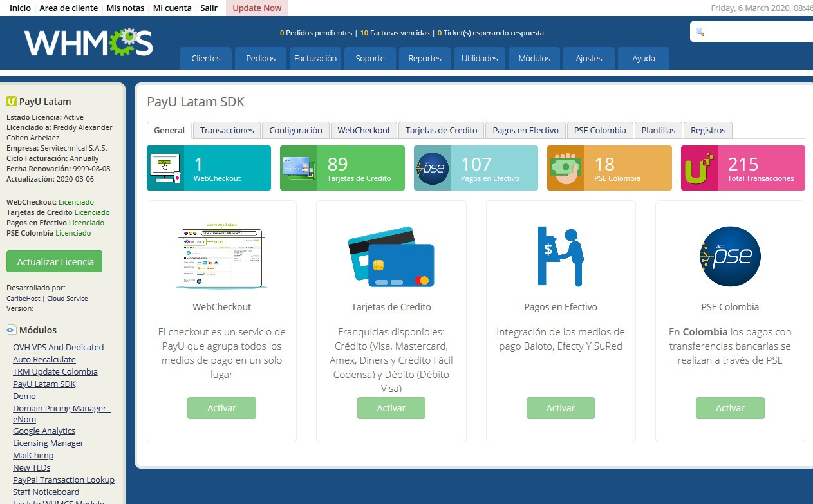Click the cash hand icon in PSE Colombia tile

pos(566,168)
